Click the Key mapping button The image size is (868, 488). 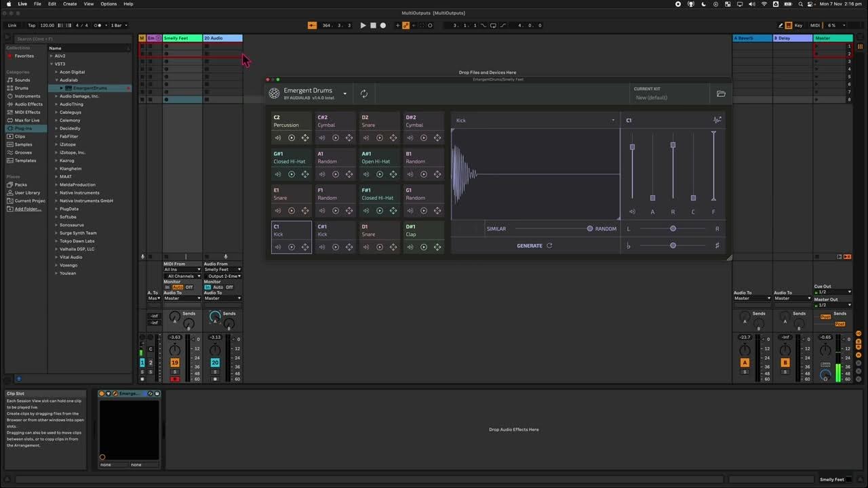(x=797, y=25)
